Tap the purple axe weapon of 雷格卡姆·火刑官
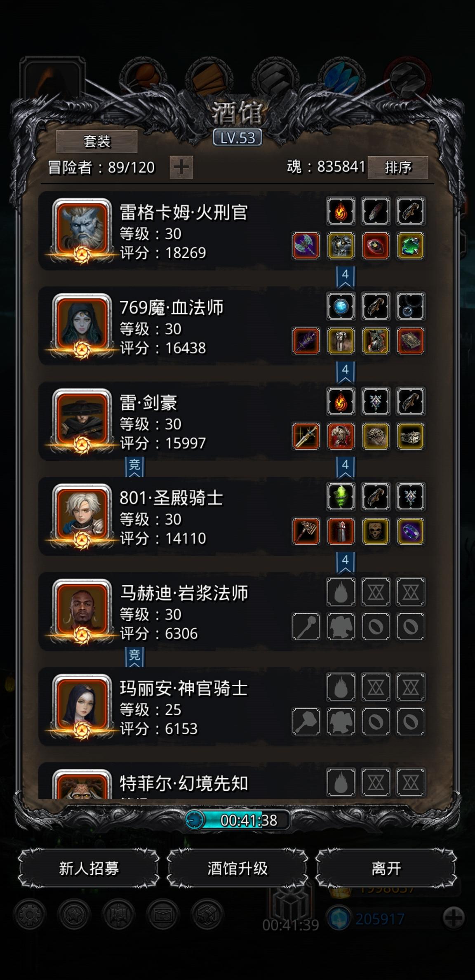 pos(306,246)
